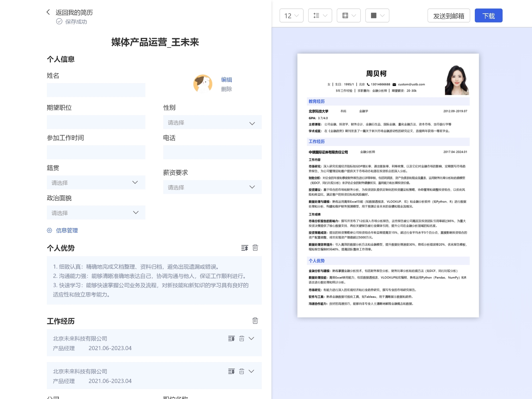Click the reorder icon in 个人优势 section
This screenshot has height=399, width=532.
(x=245, y=248)
